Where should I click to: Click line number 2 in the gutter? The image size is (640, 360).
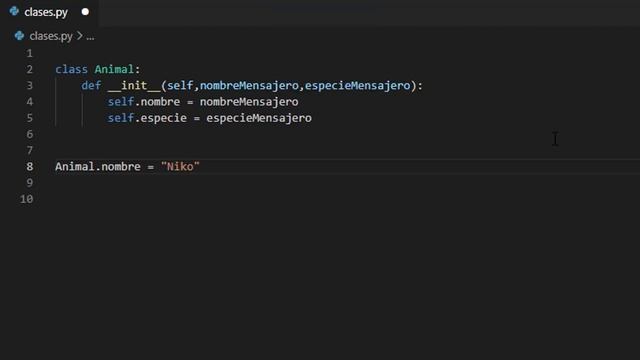point(29,69)
